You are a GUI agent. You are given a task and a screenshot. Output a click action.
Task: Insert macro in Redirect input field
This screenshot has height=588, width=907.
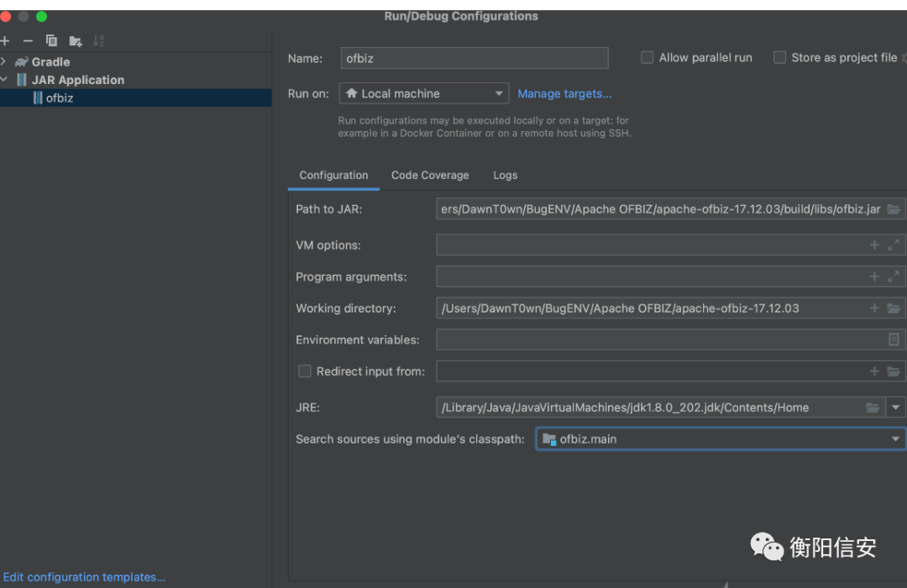[874, 371]
